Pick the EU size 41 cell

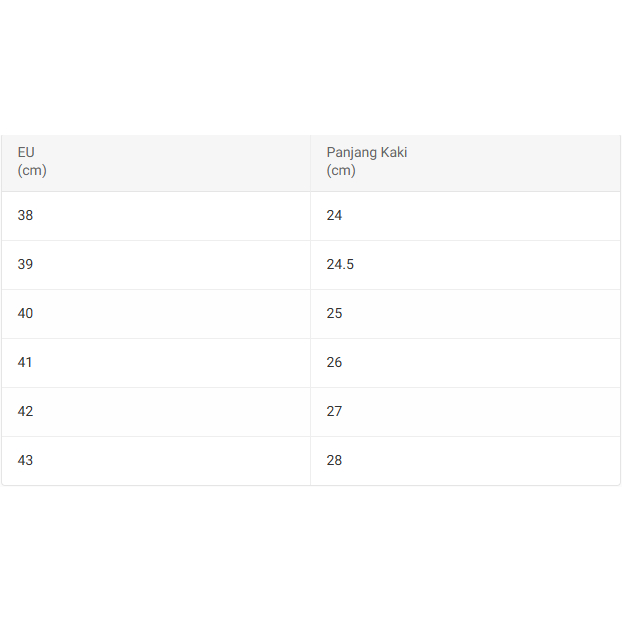pyautogui.click(x=26, y=363)
